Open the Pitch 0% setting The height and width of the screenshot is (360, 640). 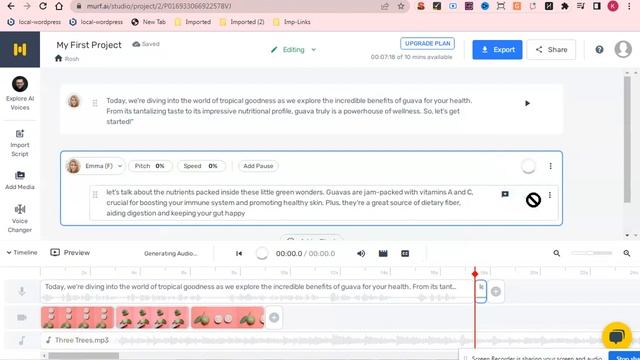point(150,166)
